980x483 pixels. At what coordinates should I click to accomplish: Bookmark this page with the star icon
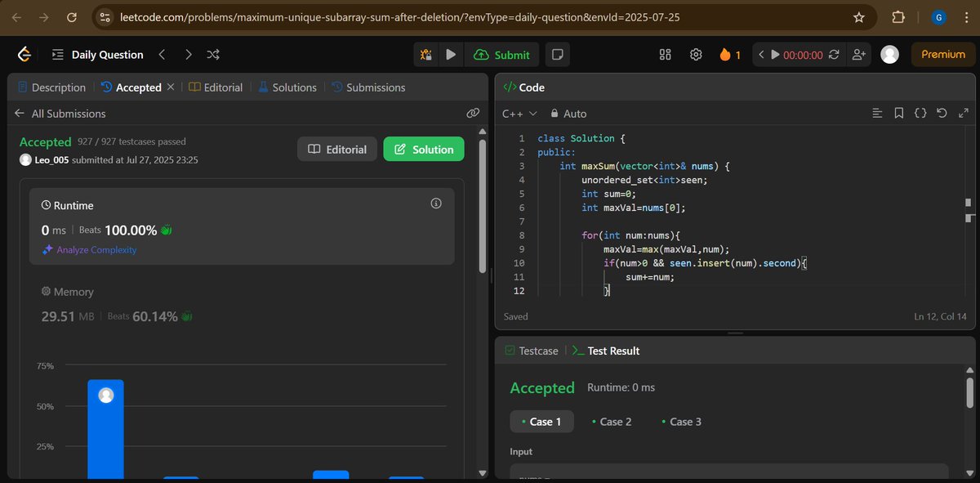point(859,17)
